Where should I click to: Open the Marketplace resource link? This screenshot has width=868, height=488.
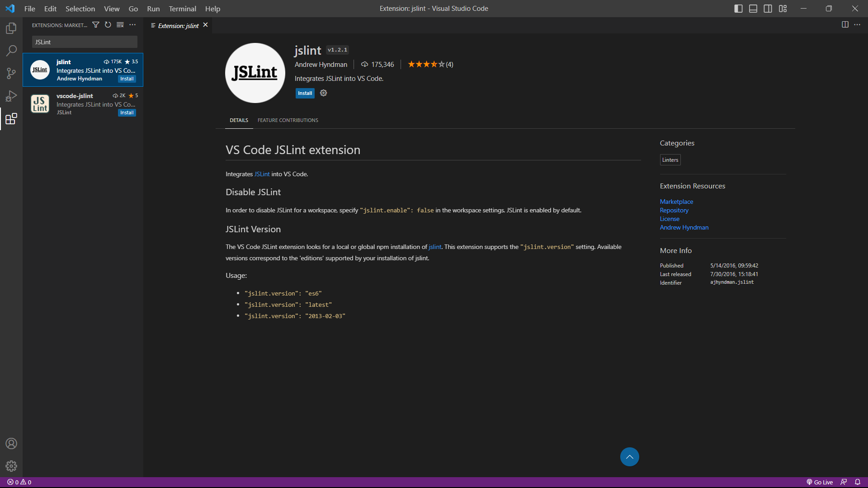pos(676,202)
